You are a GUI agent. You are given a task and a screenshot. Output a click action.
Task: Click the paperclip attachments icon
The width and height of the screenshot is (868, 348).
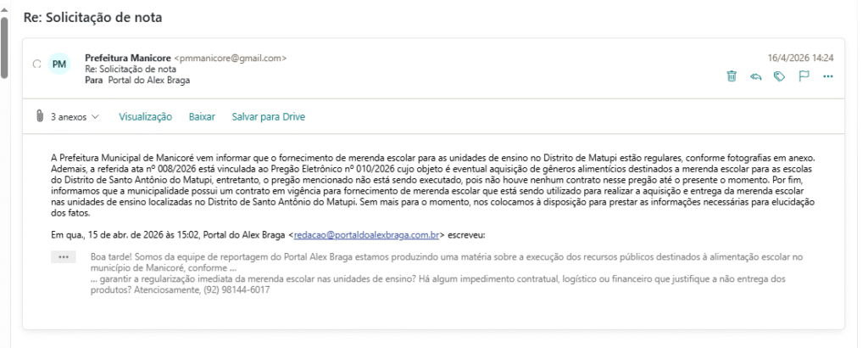point(39,116)
